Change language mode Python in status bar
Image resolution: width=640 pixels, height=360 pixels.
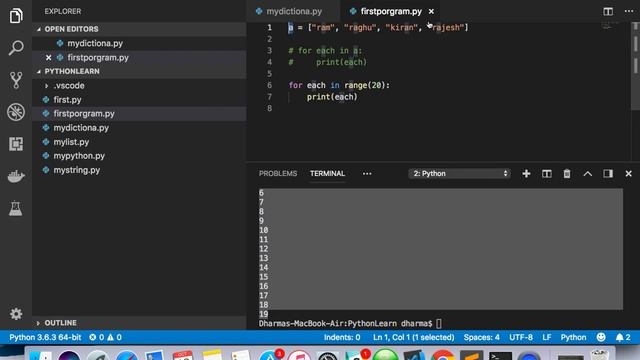(x=573, y=337)
